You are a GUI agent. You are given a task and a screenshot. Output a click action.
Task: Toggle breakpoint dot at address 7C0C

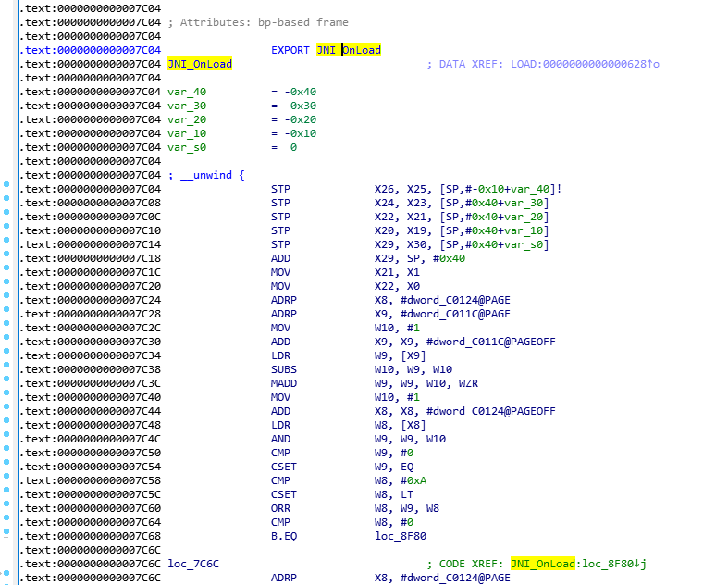[x=6, y=212]
